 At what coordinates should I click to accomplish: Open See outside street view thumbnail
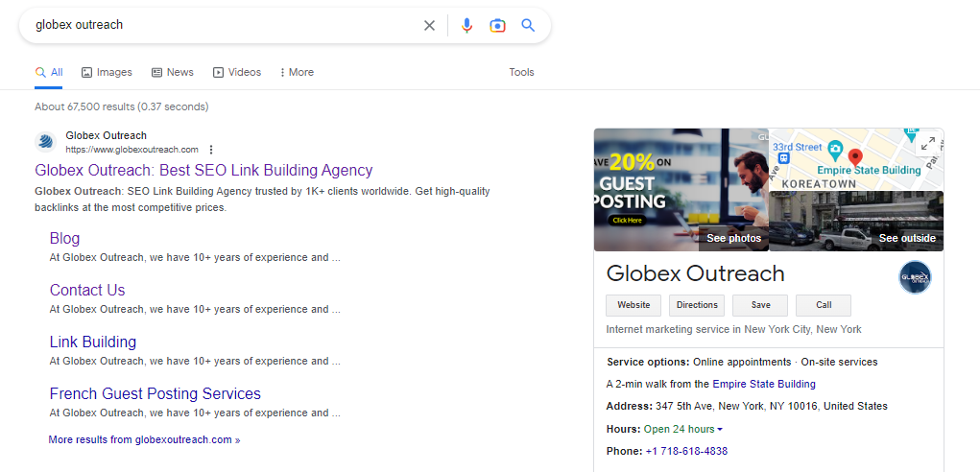click(856, 221)
